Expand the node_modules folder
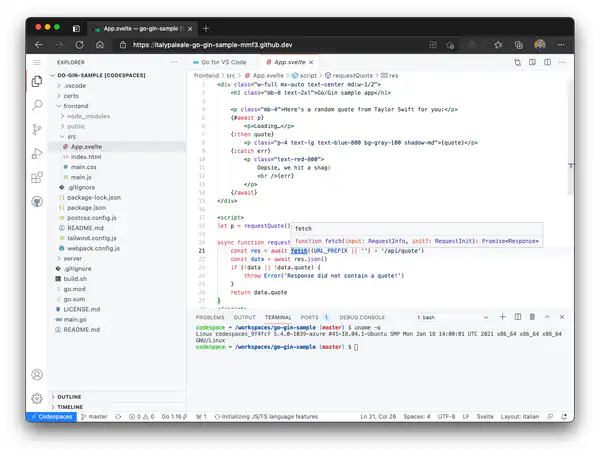The height and width of the screenshot is (456, 600). (89, 116)
